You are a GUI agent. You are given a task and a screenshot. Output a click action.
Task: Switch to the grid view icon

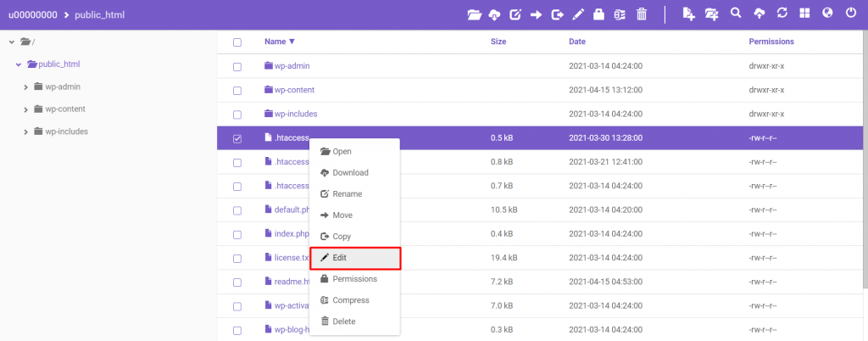tap(804, 14)
